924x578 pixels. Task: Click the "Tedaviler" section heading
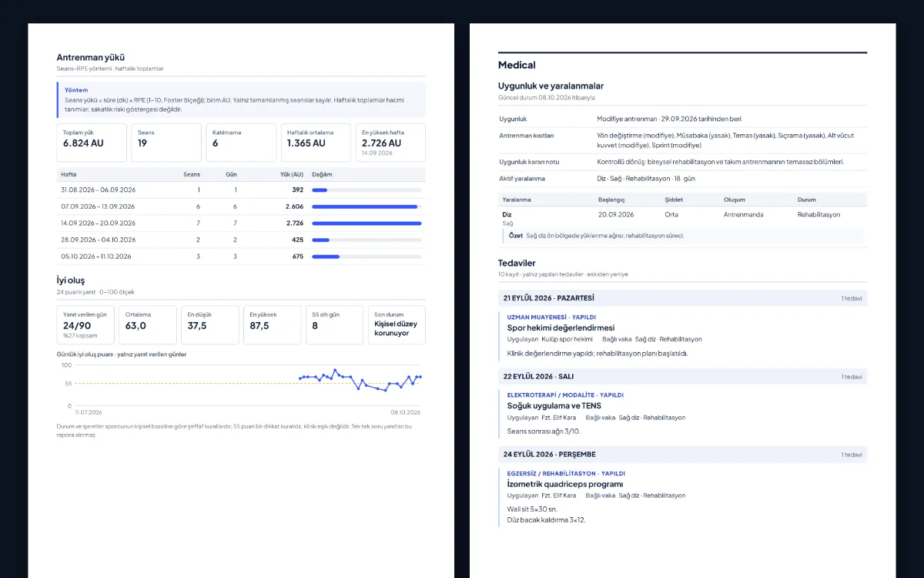tap(517, 263)
